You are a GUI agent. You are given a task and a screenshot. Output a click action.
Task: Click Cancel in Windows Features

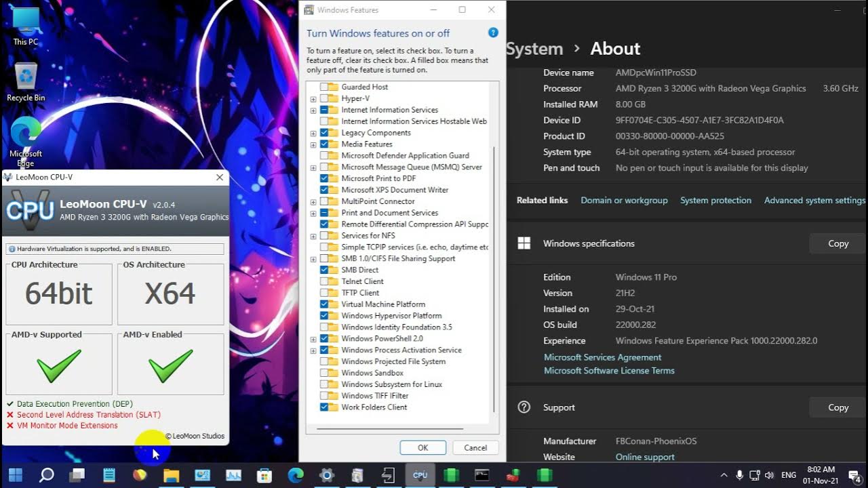tap(475, 447)
